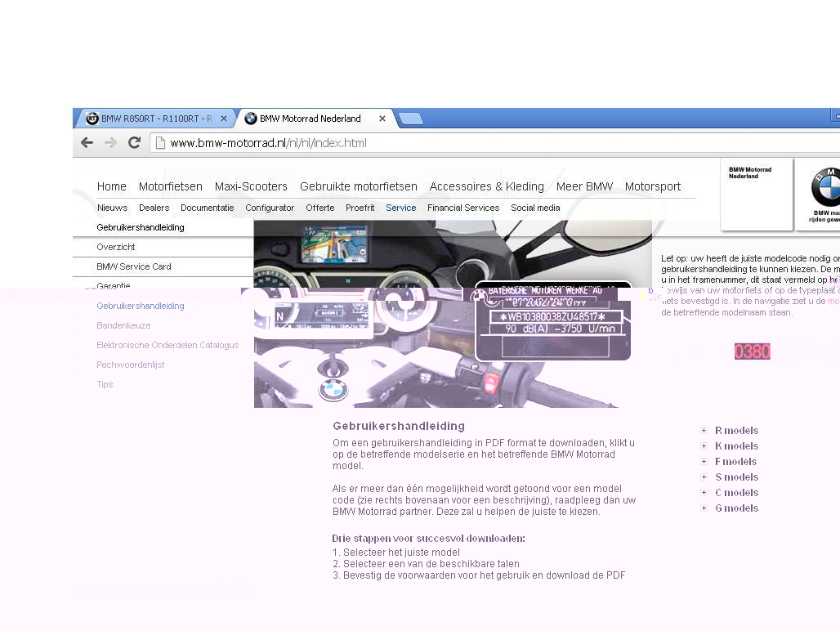Expand the S models list
The width and height of the screenshot is (840, 631).
(735, 477)
